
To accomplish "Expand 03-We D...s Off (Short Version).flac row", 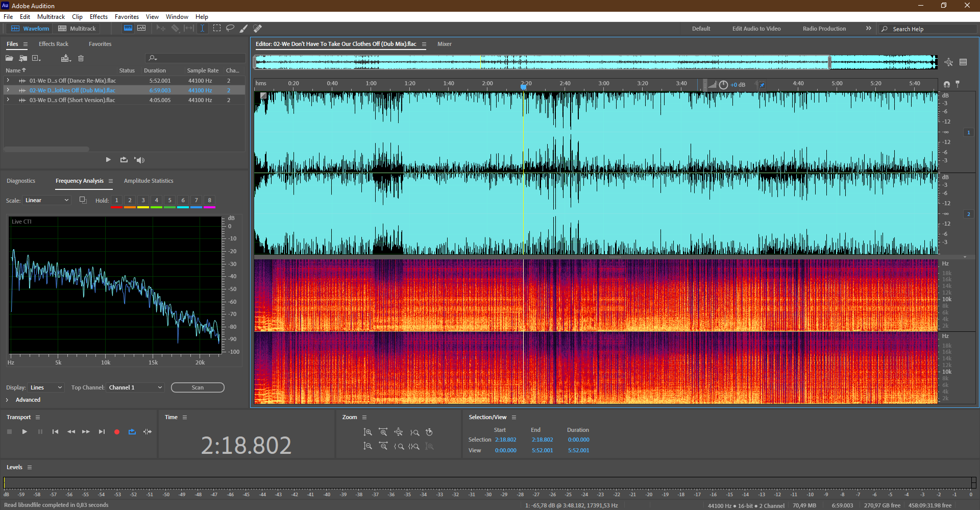I will [8, 100].
